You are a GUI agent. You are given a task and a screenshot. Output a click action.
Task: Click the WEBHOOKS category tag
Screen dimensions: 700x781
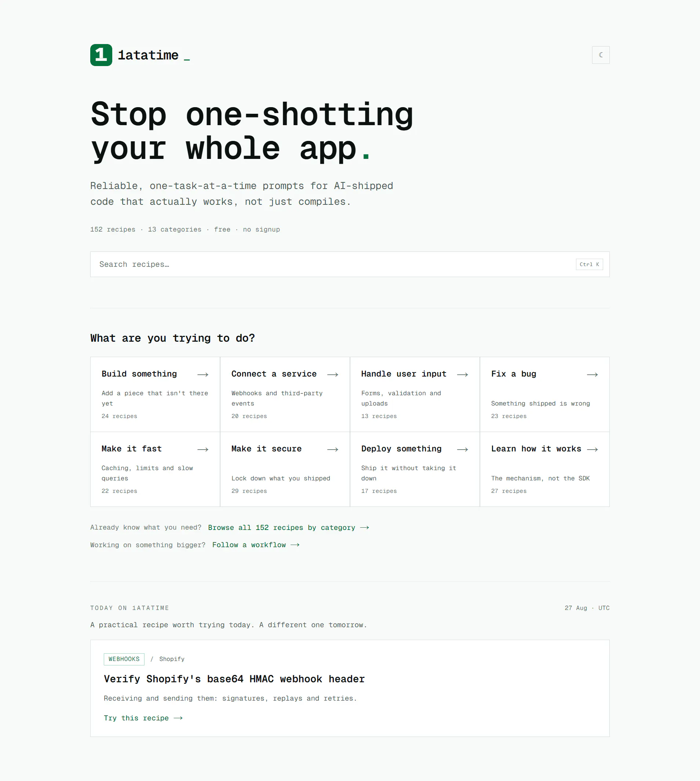tap(124, 659)
